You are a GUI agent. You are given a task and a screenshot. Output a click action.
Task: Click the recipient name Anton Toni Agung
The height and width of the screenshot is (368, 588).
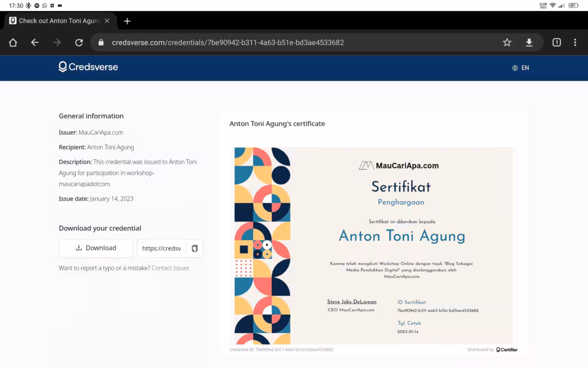[x=111, y=147]
